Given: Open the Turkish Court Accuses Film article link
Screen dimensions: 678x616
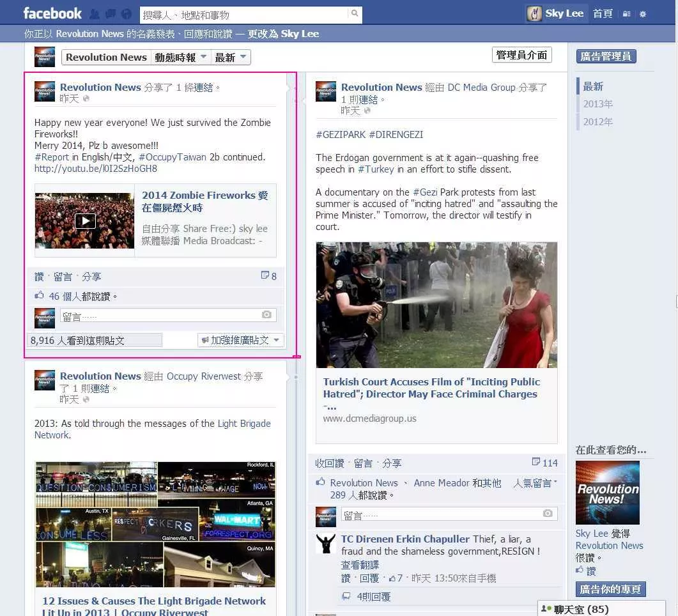Looking at the screenshot, I should click(431, 394).
